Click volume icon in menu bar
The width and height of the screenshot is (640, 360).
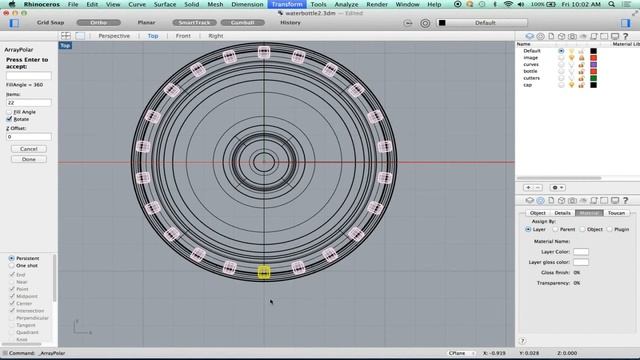[521, 4]
